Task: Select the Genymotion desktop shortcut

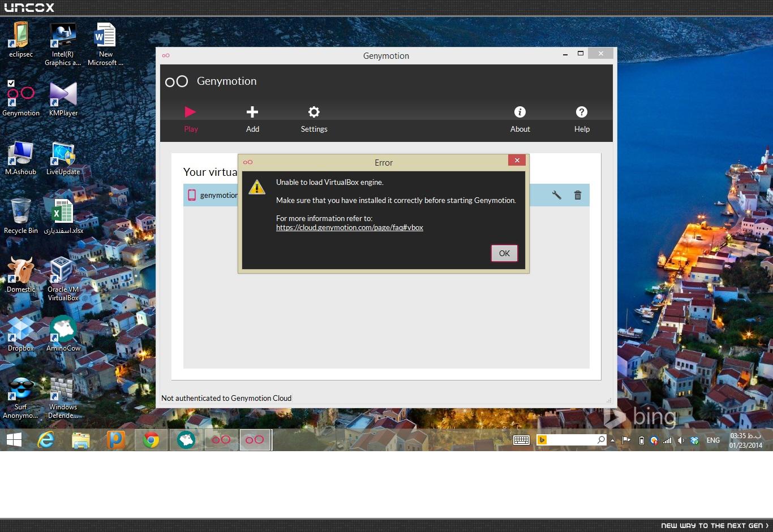Action: pos(21,98)
